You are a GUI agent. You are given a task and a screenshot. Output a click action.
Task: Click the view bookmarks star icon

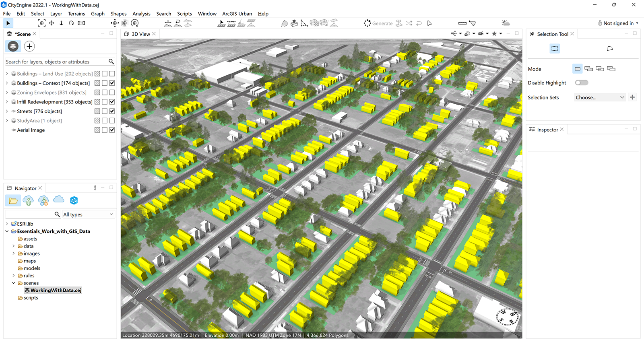[x=494, y=34]
